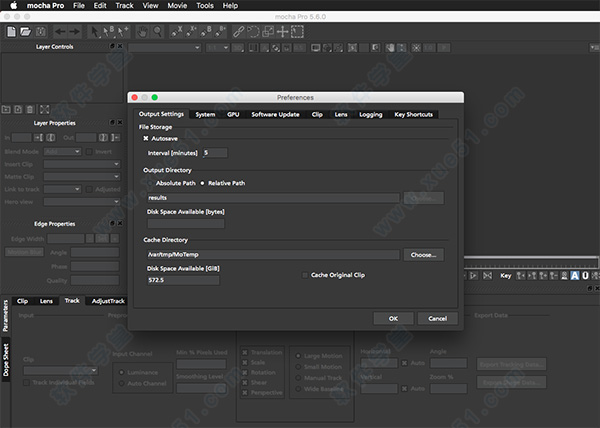Open the AdjustTrack tab in Parameters panel
The image size is (600, 428).
coord(108,301)
